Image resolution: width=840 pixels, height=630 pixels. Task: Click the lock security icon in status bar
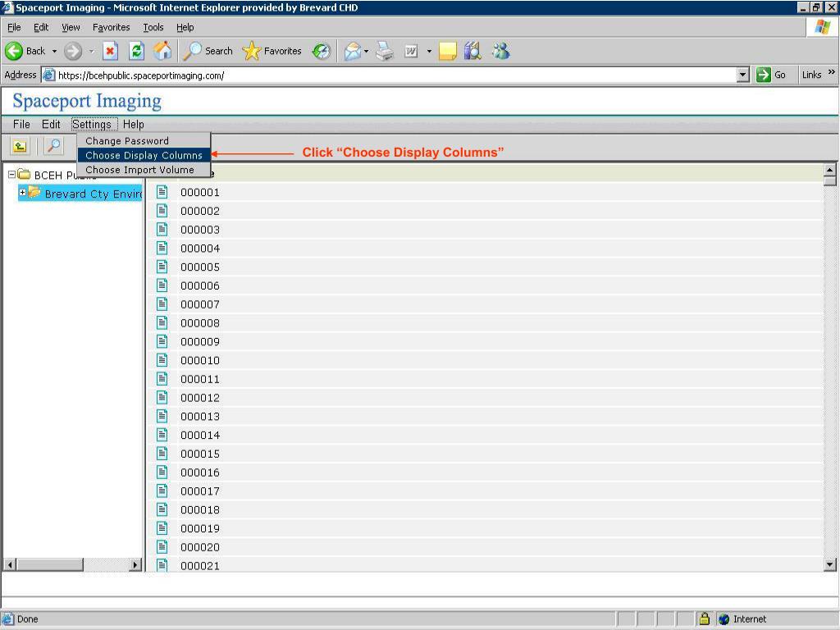(x=705, y=619)
